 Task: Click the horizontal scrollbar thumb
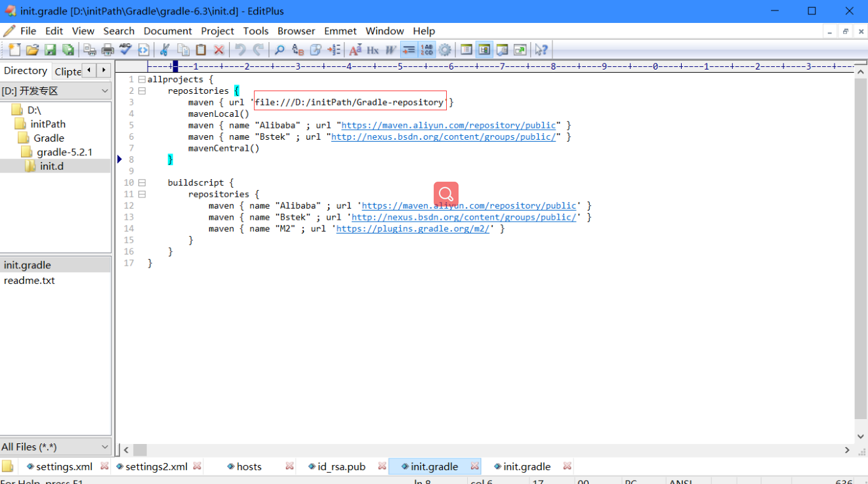140,450
